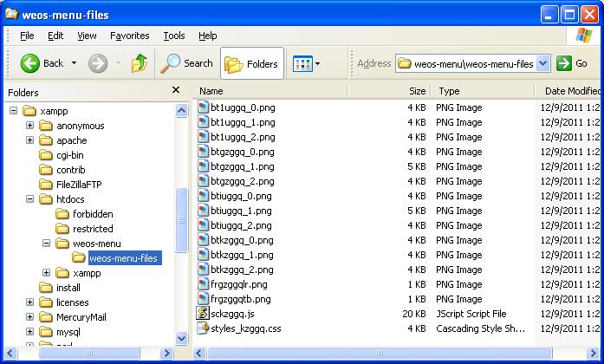Image resolution: width=604 pixels, height=364 pixels.
Task: Close the Folders pane with X
Action: pos(176,90)
